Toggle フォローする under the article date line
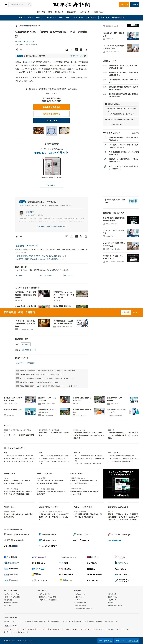The width and height of the screenshot is (143, 644). click(x=29, y=42)
